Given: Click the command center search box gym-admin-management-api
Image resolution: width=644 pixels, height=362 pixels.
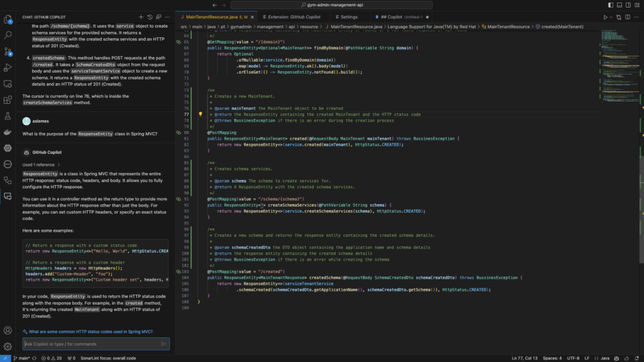Looking at the screenshot, I should tap(331, 5).
